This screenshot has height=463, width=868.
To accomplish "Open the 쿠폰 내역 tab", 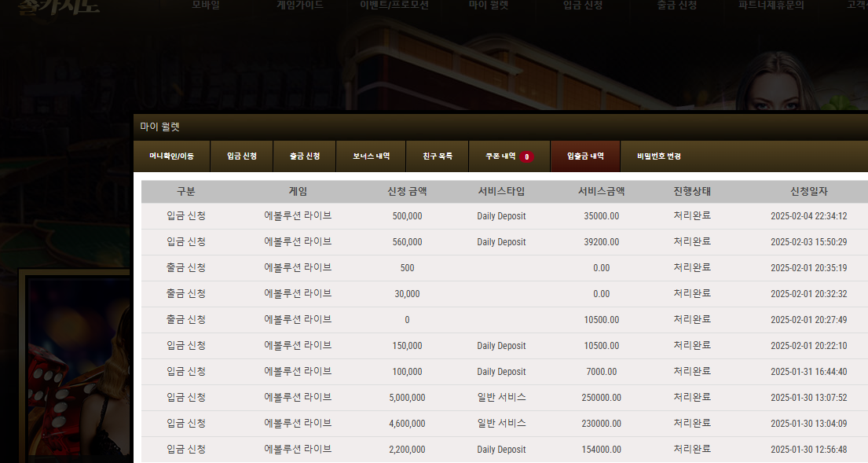I will [509, 156].
